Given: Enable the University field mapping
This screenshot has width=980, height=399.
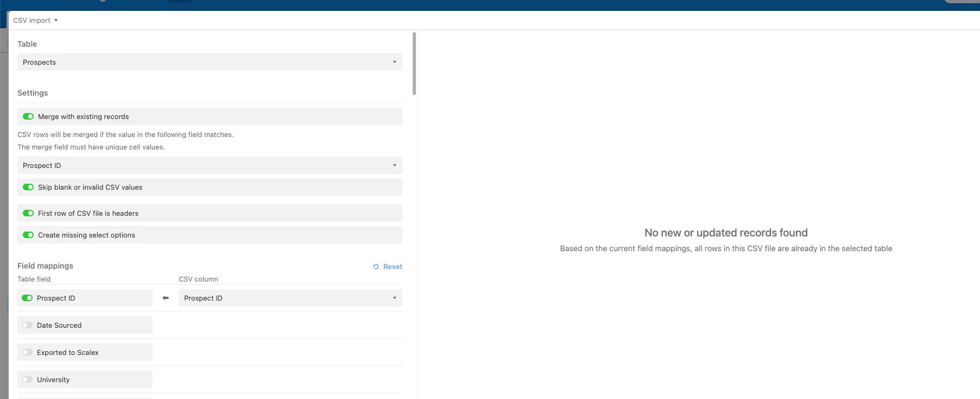Looking at the screenshot, I should coord(27,379).
